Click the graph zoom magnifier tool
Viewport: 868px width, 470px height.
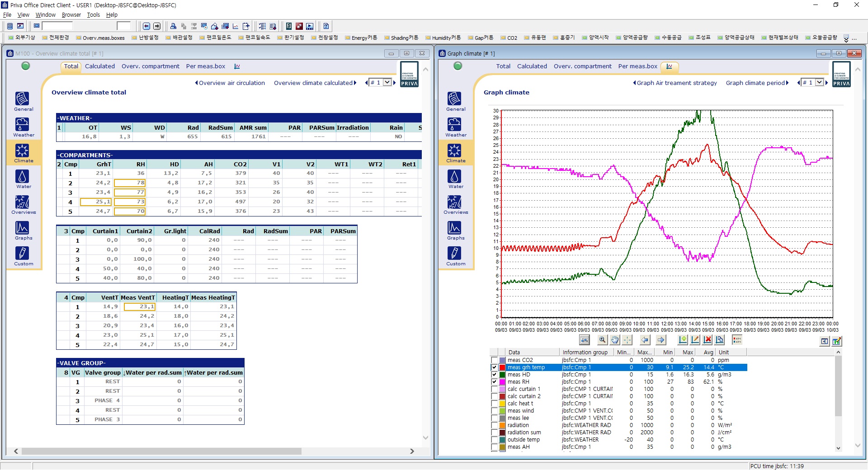coord(602,340)
